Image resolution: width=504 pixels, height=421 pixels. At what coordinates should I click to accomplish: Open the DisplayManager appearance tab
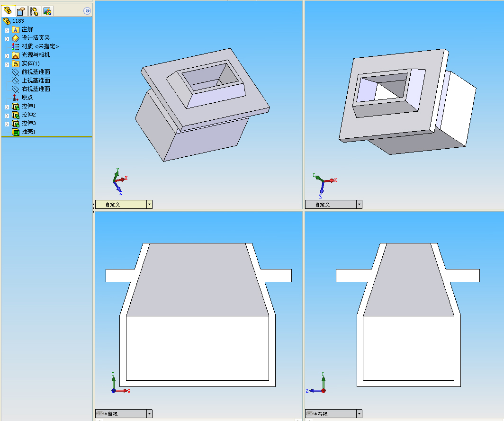47,11
